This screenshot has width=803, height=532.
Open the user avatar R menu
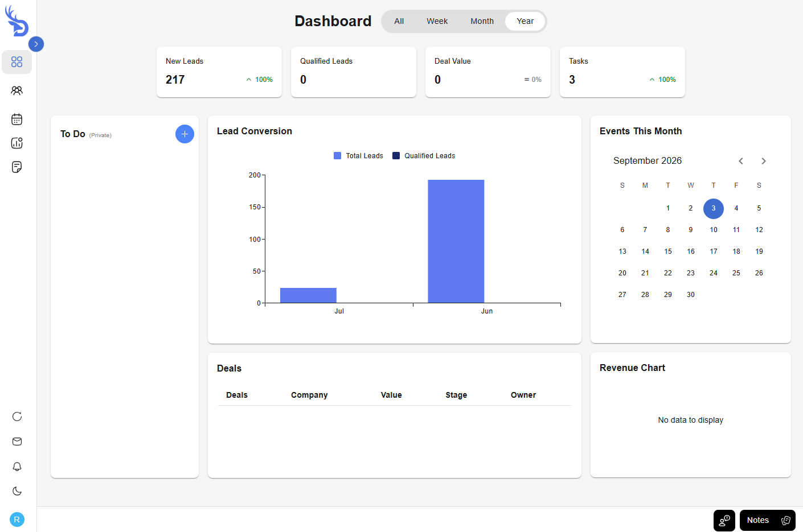pyautogui.click(x=17, y=519)
